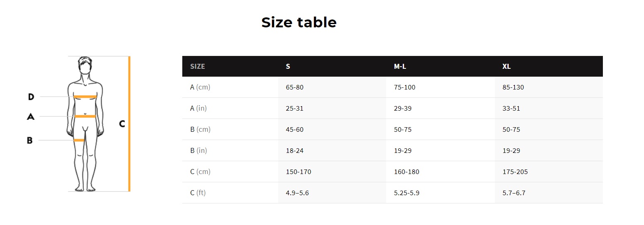
Task: Click the B thigh marker label
Action: click(x=29, y=140)
